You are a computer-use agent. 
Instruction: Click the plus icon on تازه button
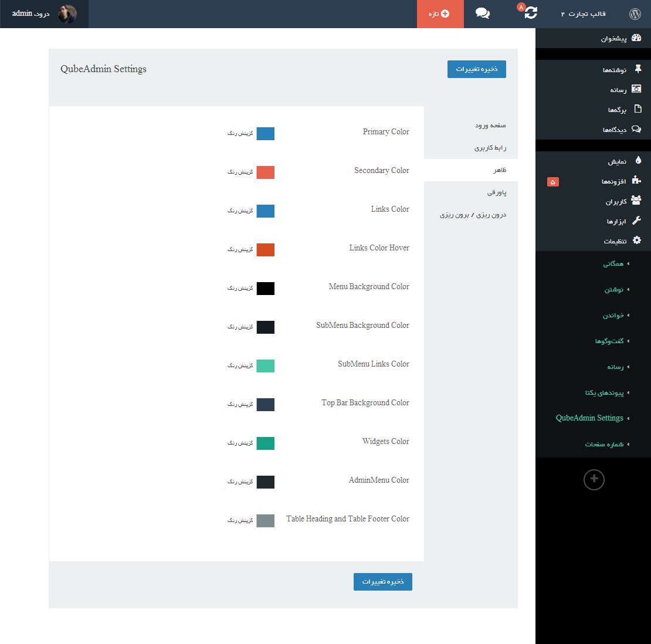pyautogui.click(x=445, y=13)
